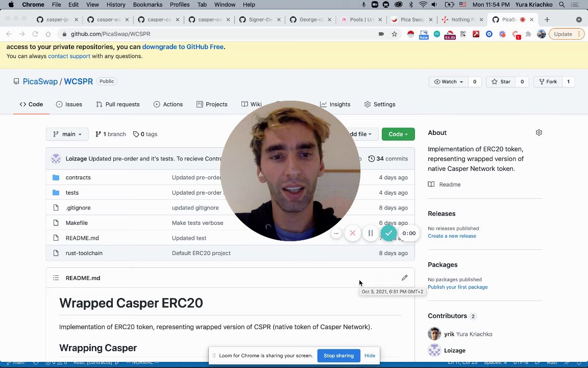Open macOS Spotlight search icon
This screenshot has width=588, height=368.
coord(562,5)
